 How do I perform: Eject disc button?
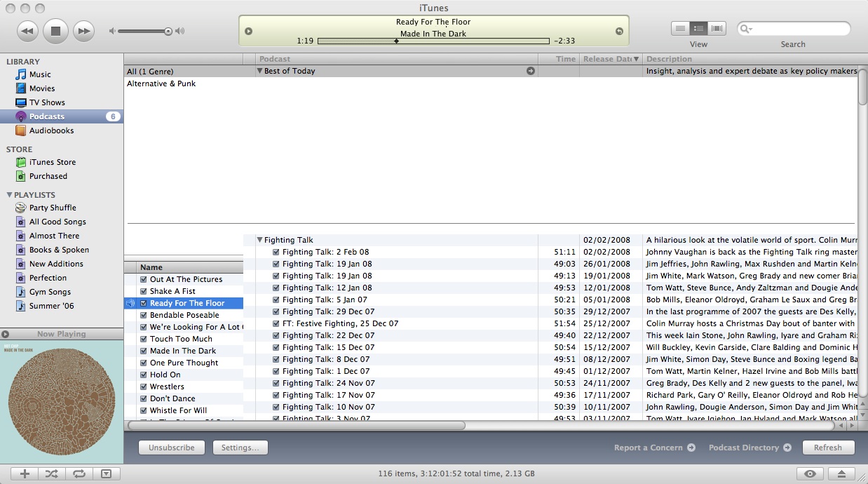pos(842,474)
